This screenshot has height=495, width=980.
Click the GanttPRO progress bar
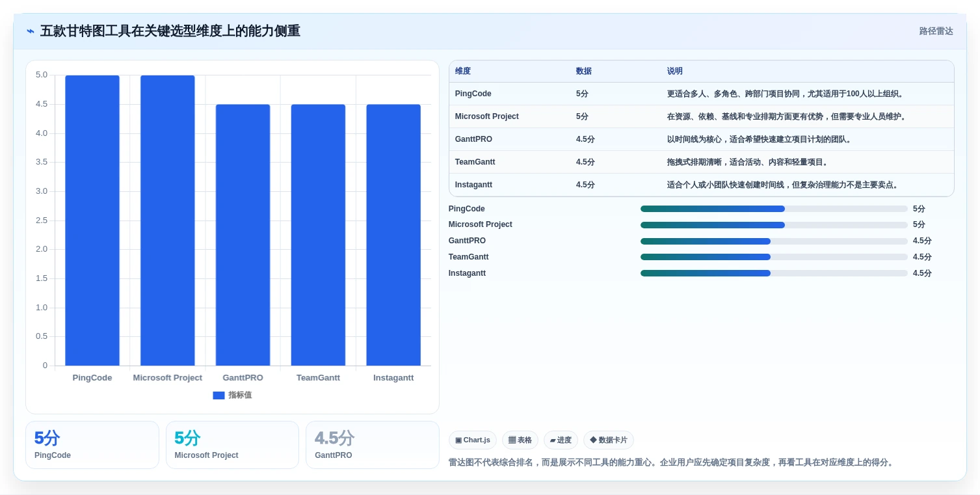coord(774,241)
